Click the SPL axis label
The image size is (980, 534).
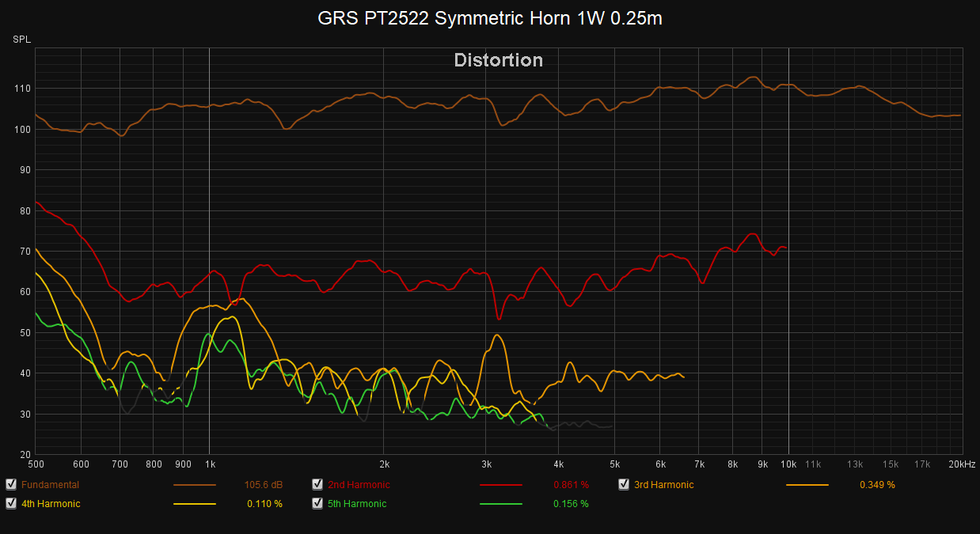click(21, 40)
